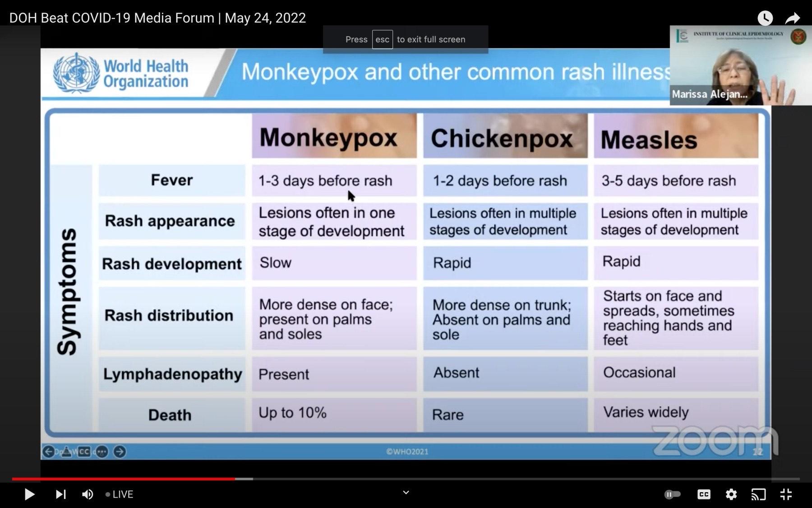Click the slide title banner text

click(456, 72)
